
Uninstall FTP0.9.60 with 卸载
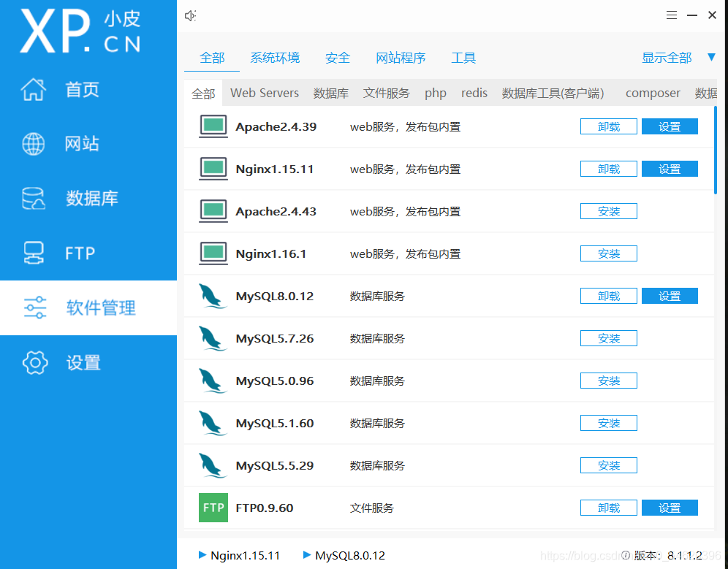(609, 508)
